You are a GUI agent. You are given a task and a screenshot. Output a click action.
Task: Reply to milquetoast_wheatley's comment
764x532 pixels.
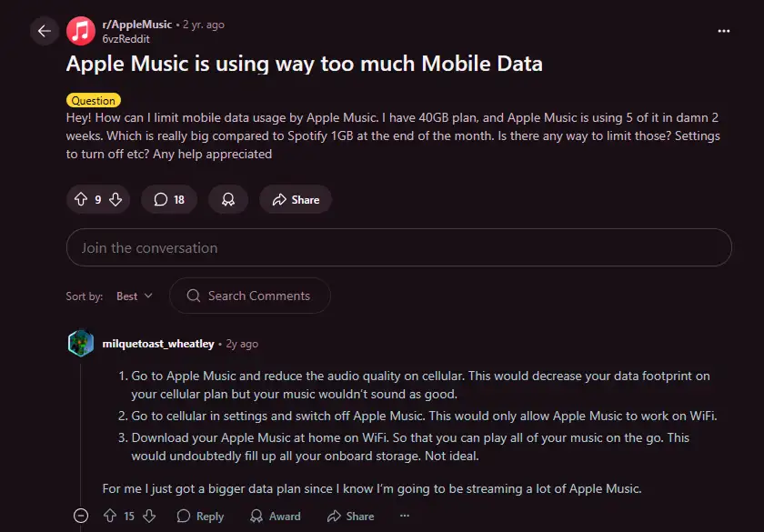point(200,516)
